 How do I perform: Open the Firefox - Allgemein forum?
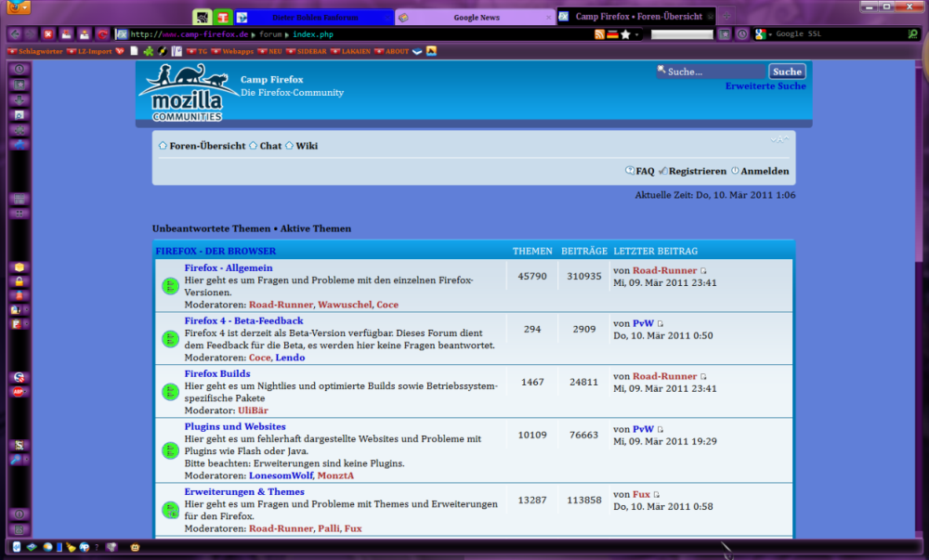[x=229, y=268]
